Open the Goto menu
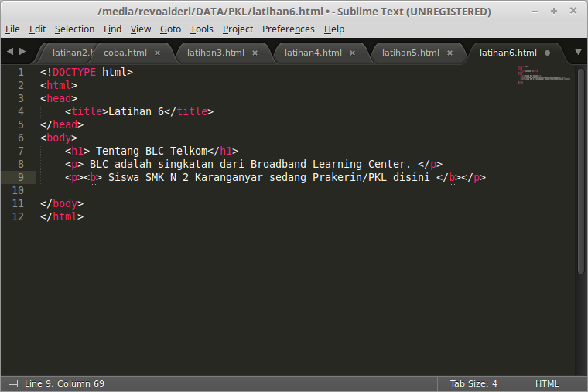 [170, 29]
